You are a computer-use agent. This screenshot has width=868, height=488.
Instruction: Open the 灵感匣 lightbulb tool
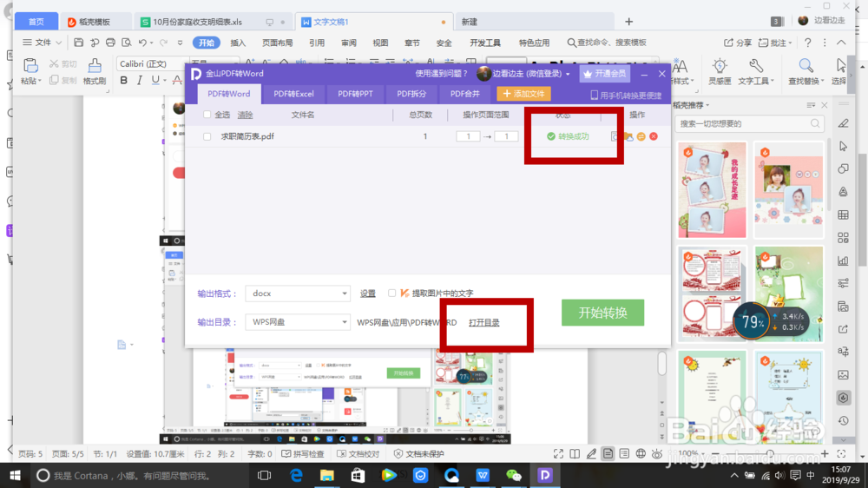[x=720, y=71]
